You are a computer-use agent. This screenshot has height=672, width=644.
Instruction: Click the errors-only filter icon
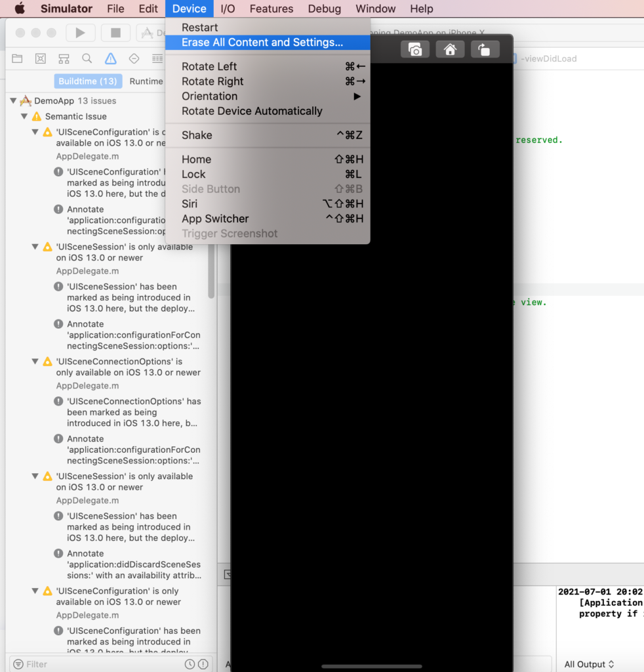click(x=203, y=664)
